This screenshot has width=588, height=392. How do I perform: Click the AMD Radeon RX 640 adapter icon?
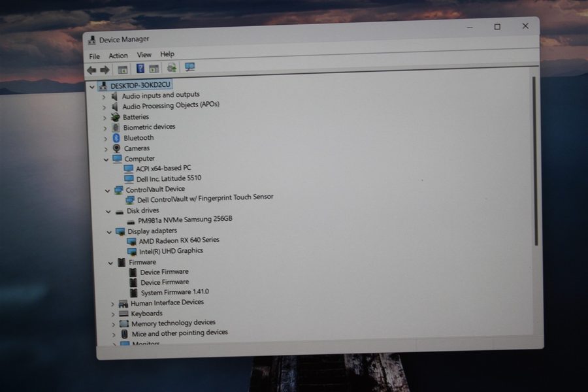tap(131, 241)
